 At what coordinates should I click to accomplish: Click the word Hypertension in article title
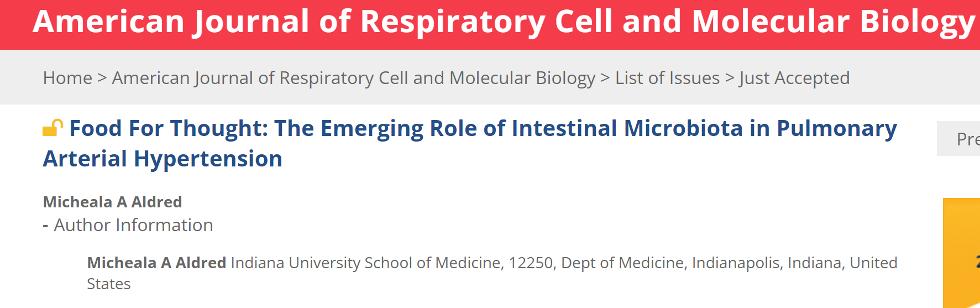tap(208, 159)
